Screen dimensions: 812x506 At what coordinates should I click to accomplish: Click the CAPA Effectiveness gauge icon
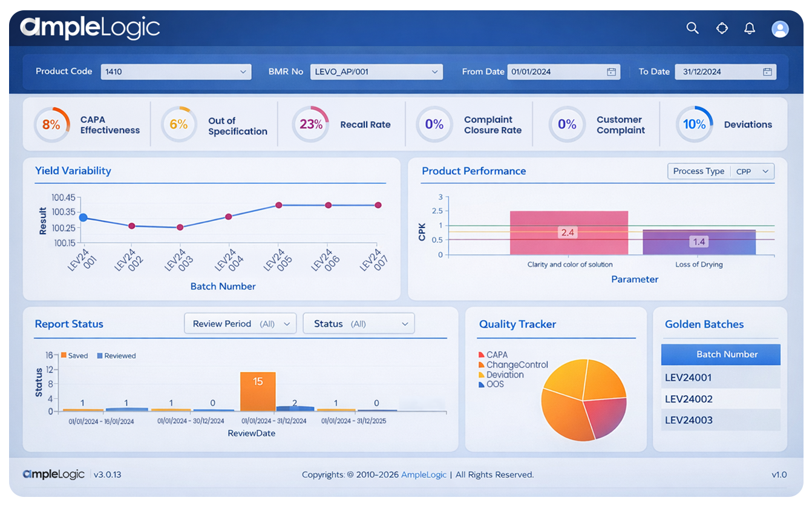pos(53,124)
